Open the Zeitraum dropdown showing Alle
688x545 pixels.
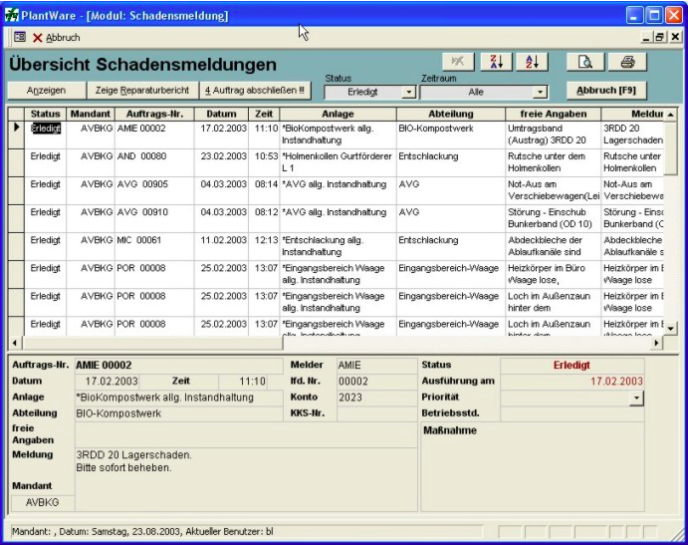pyautogui.click(x=540, y=92)
